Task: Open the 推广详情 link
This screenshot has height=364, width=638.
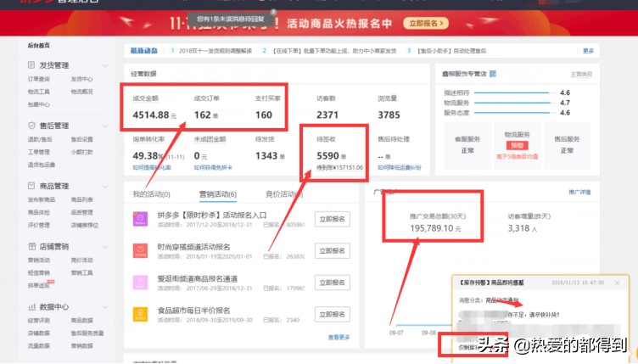Action: pyautogui.click(x=579, y=192)
